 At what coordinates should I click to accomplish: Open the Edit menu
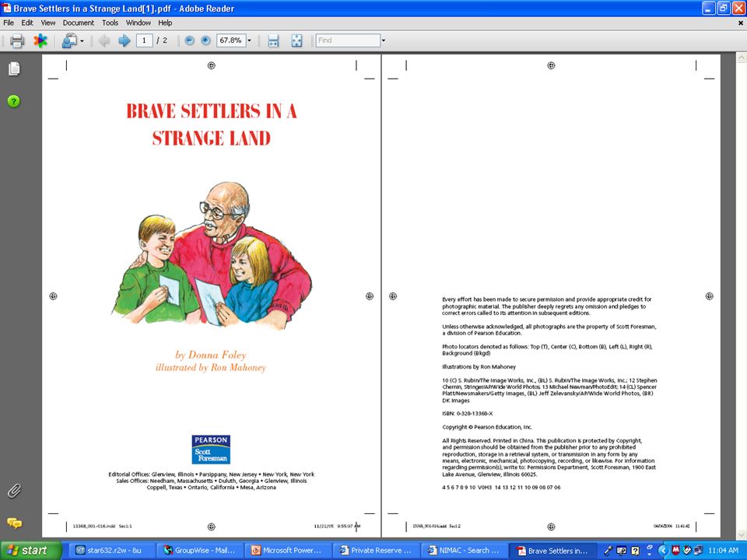tap(27, 23)
